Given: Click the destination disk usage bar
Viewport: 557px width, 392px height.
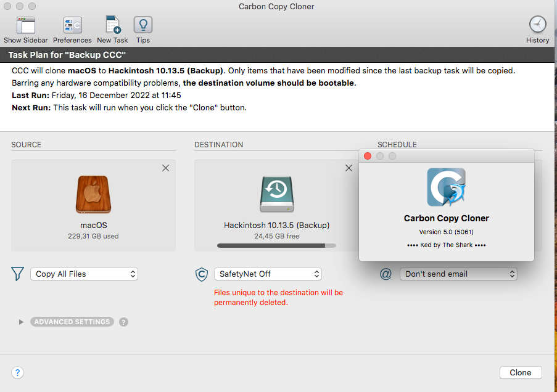Looking at the screenshot, I should pyautogui.click(x=276, y=245).
